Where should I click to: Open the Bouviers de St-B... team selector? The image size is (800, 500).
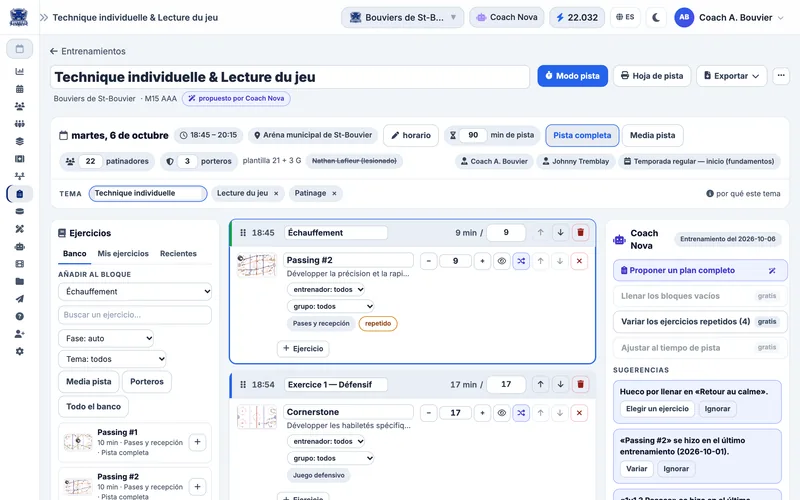pyautogui.click(x=403, y=17)
